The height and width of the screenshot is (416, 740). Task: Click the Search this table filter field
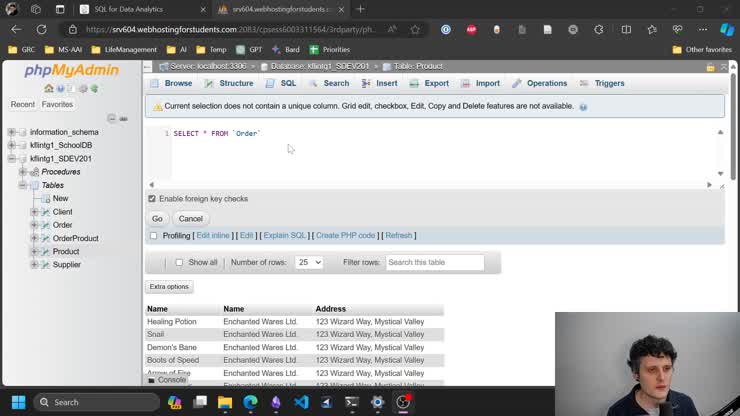(435, 262)
